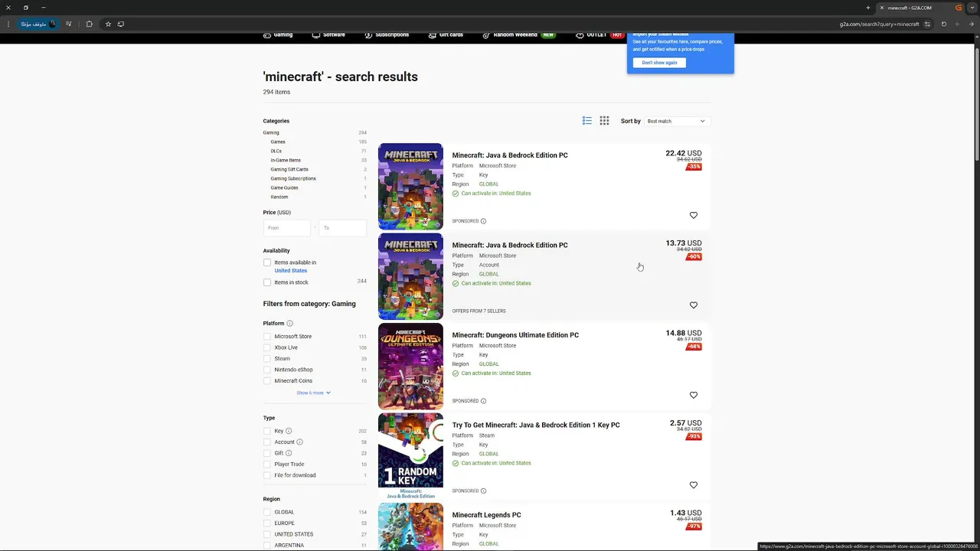Screen dimensions: 980x551
Task: Click sponsored info icon on Random Key listing
Action: click(483, 491)
